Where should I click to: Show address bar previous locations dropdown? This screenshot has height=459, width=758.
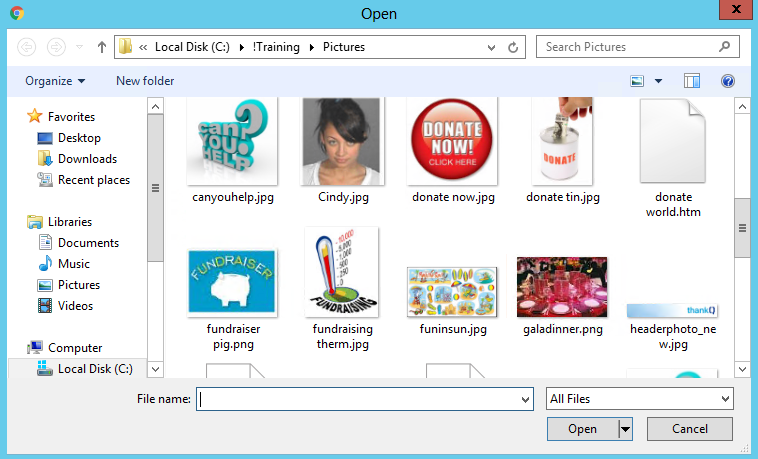491,47
